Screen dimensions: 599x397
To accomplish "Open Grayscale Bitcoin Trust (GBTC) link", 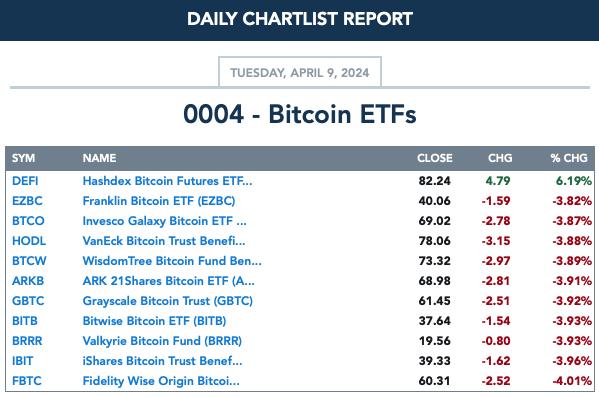I will pos(168,301).
